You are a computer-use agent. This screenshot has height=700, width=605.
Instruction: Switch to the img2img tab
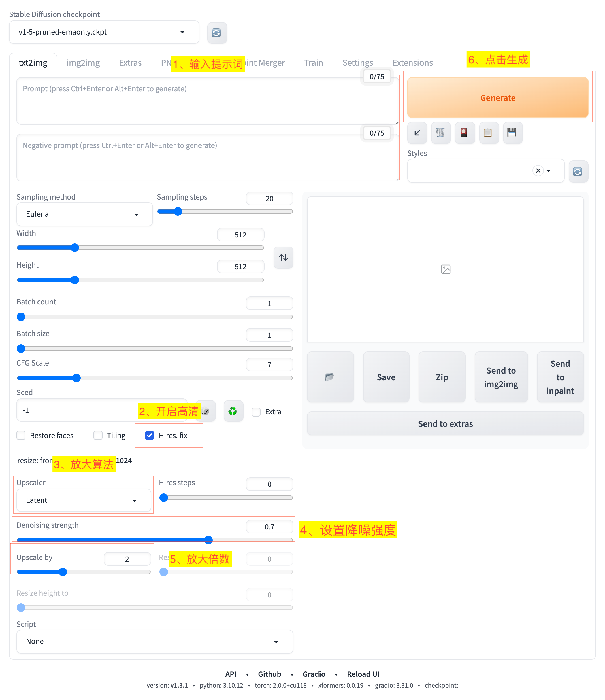[x=83, y=63]
